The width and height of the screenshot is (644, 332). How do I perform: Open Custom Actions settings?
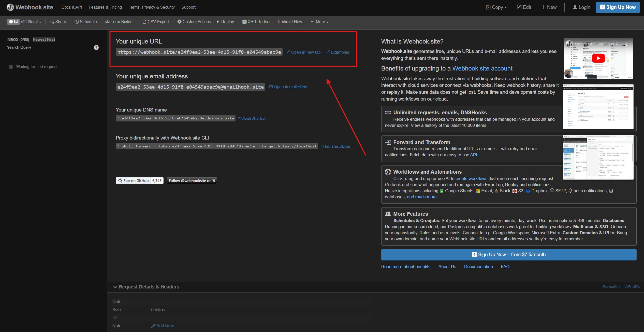[x=194, y=22]
